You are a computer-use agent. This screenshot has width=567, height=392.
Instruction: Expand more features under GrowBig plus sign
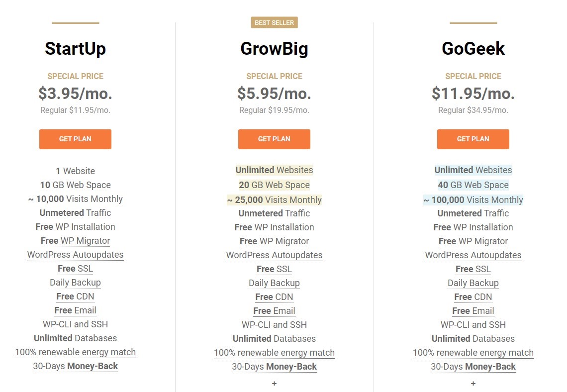click(x=274, y=384)
